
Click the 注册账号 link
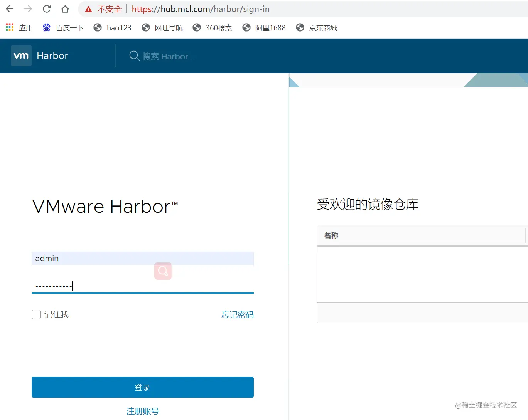[x=143, y=411]
